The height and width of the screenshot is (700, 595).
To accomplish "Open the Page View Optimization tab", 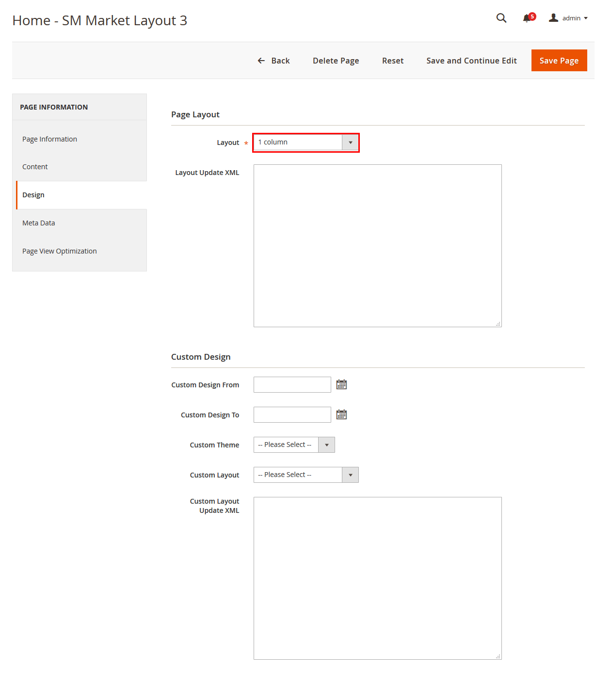I will pyautogui.click(x=60, y=251).
